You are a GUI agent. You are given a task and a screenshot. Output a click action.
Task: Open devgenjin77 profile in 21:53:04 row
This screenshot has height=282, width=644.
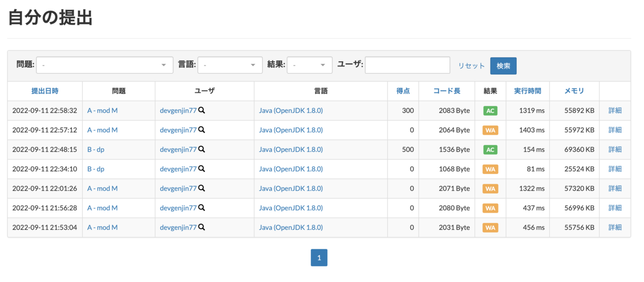178,227
